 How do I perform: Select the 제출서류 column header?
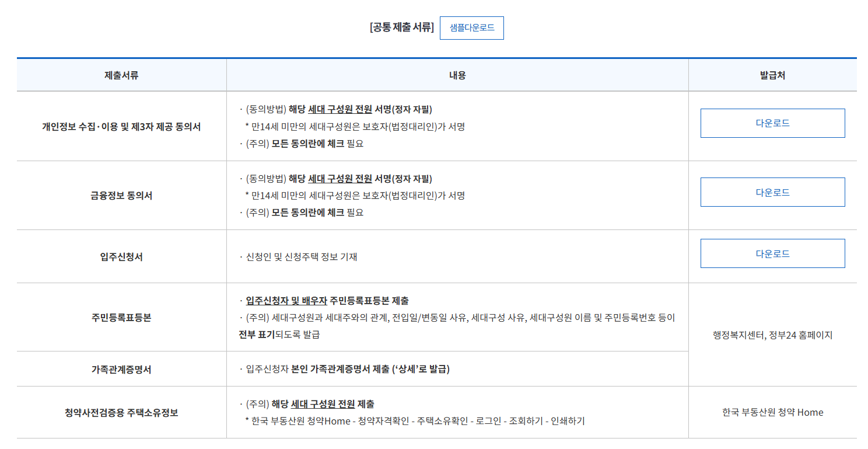121,74
